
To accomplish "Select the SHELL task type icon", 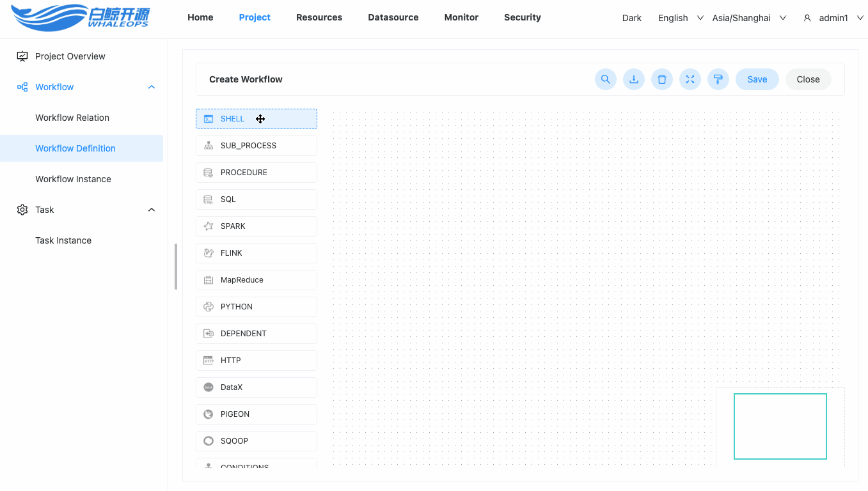I will 209,119.
